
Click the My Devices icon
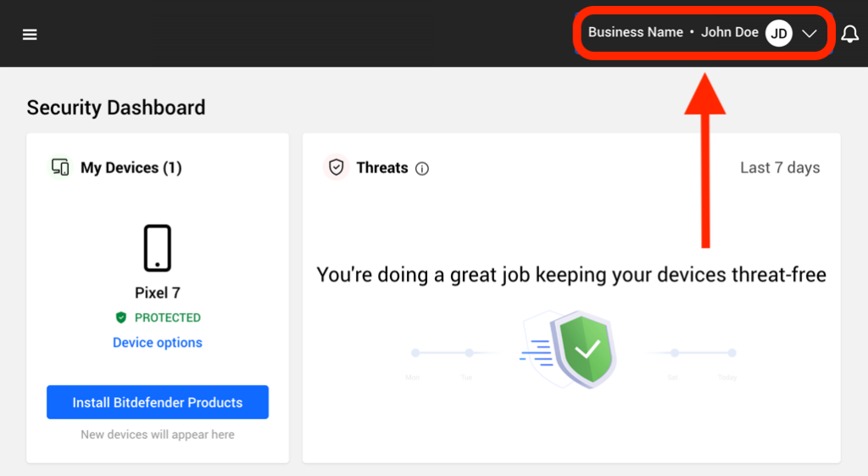pos(60,167)
